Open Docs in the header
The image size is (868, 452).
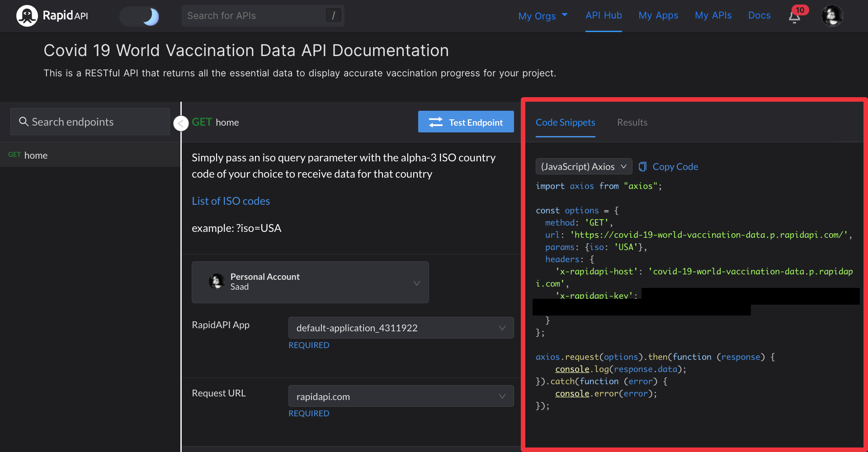pos(759,15)
